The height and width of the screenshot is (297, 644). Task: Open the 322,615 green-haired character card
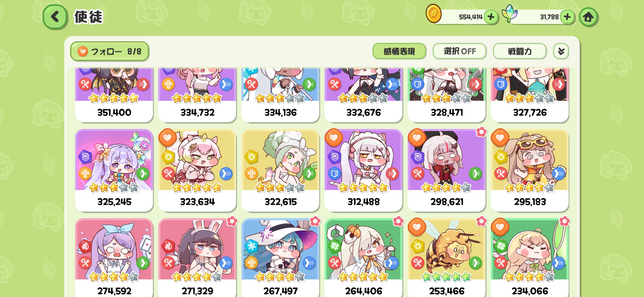280,171
